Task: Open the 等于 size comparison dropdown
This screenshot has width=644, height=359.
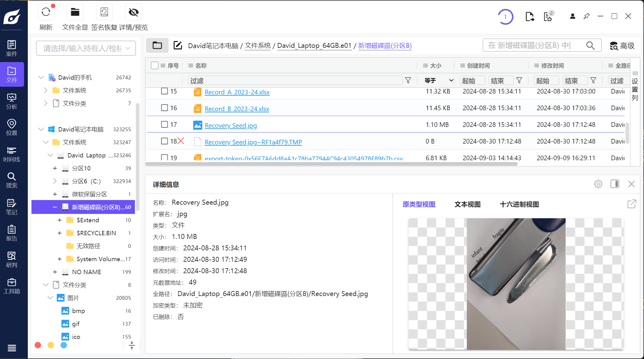Action: pyautogui.click(x=438, y=81)
